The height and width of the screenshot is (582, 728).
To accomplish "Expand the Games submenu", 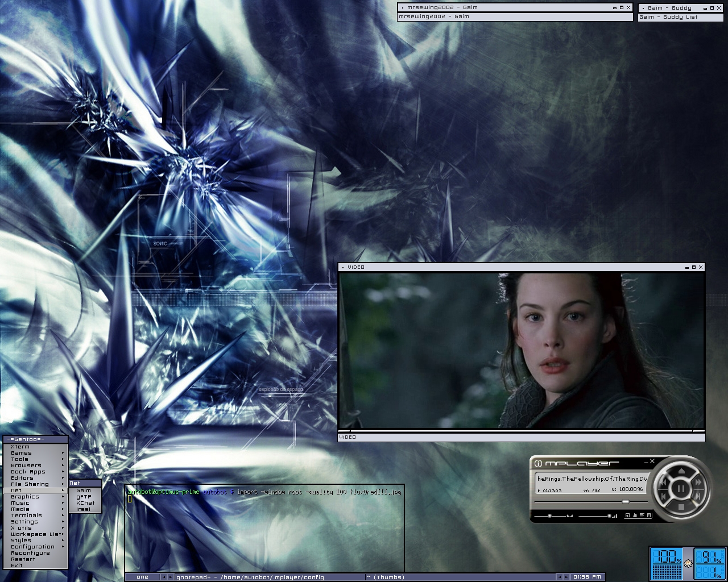I will pos(35,453).
